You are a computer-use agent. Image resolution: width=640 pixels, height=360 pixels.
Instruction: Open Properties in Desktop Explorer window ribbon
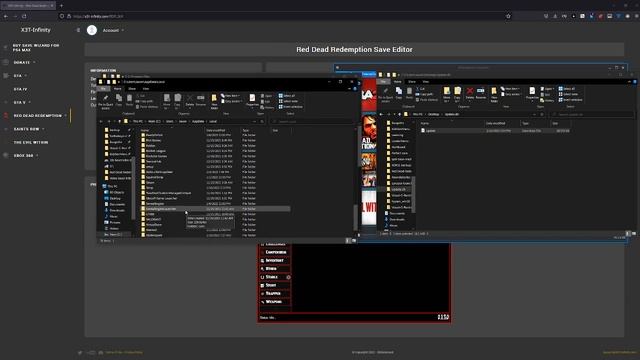tap(532, 94)
